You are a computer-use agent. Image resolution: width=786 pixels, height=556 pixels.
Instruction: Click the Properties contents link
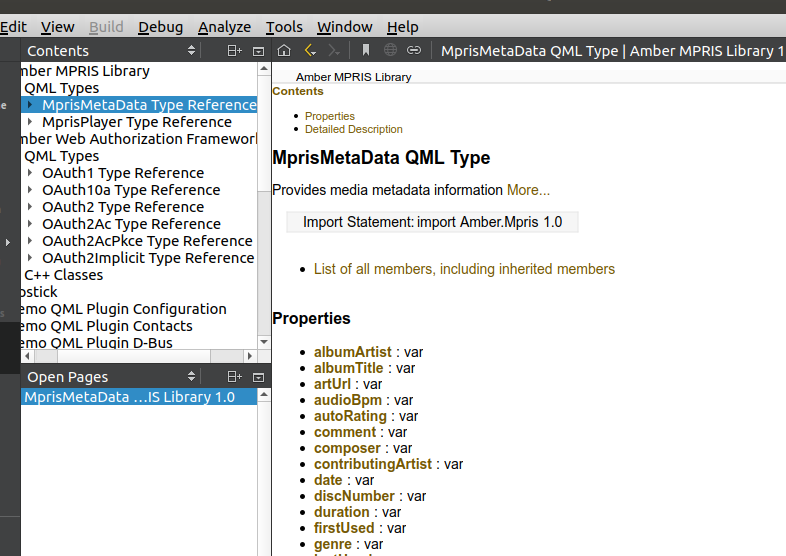pyautogui.click(x=329, y=116)
